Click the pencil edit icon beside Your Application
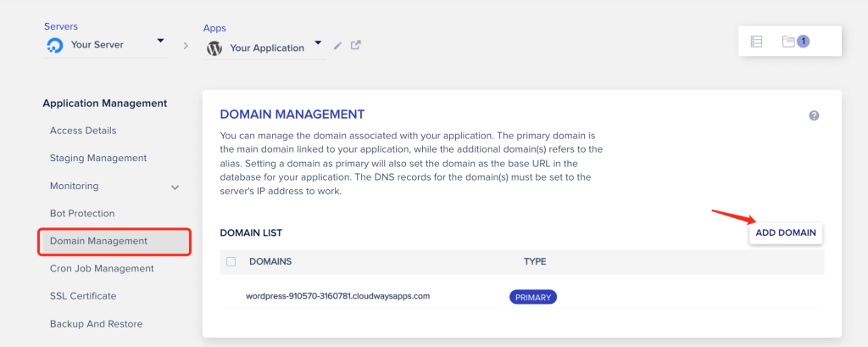The width and height of the screenshot is (868, 347). 337,46
